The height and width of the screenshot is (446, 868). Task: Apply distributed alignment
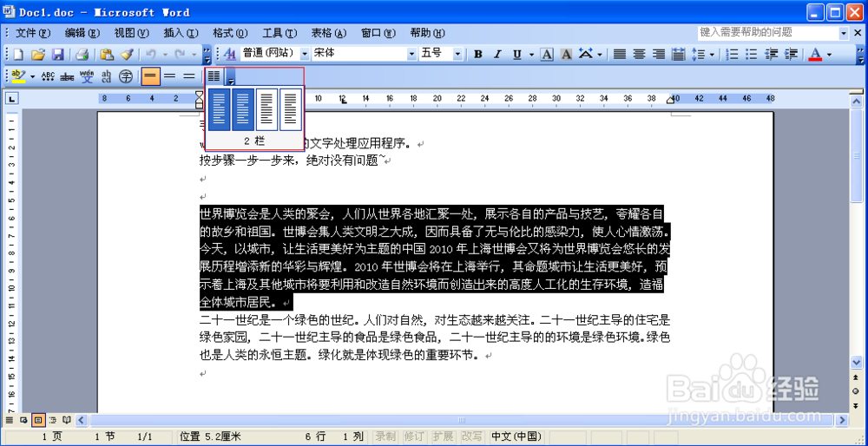(x=678, y=54)
